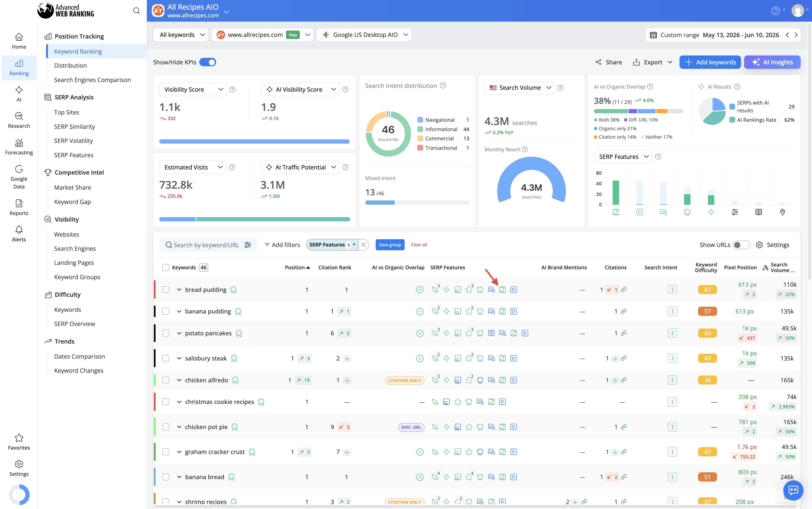This screenshot has height=509, width=812.
Task: Open the Forecasting sidebar section
Action: click(x=19, y=147)
